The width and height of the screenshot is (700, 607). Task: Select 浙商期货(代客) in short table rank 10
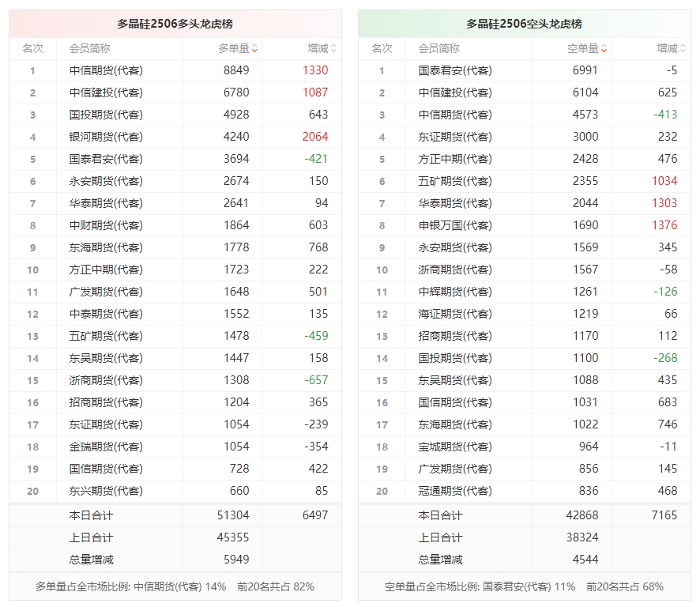pos(455,270)
